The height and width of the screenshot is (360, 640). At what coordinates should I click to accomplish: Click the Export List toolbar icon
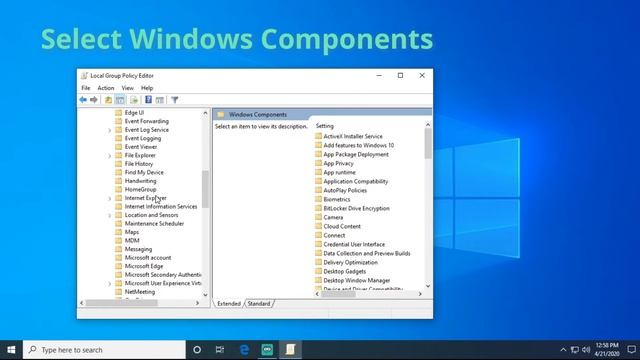click(134, 100)
